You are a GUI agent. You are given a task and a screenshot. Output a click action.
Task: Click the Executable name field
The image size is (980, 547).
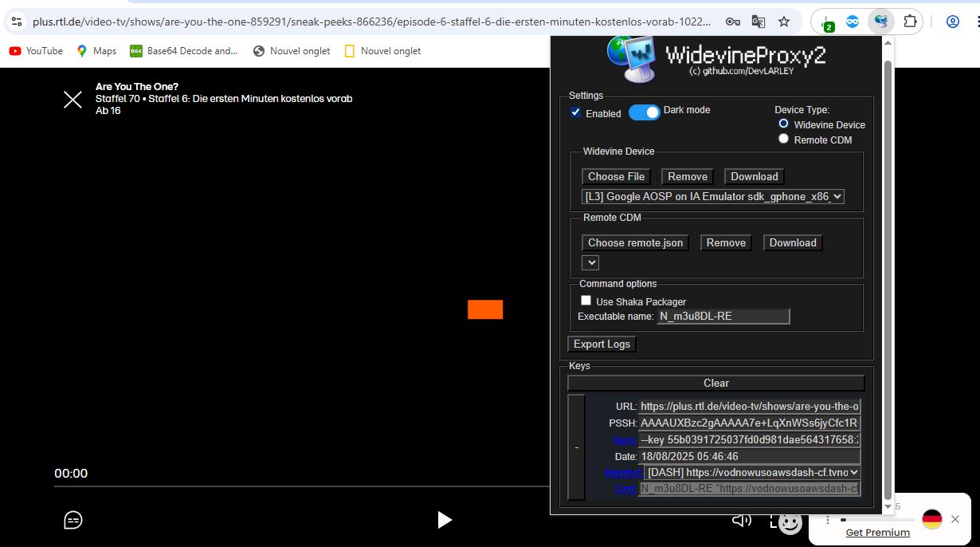coord(723,317)
